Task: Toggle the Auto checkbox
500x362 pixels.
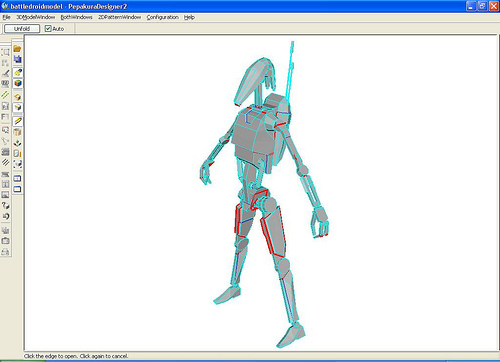Action: coord(48,29)
